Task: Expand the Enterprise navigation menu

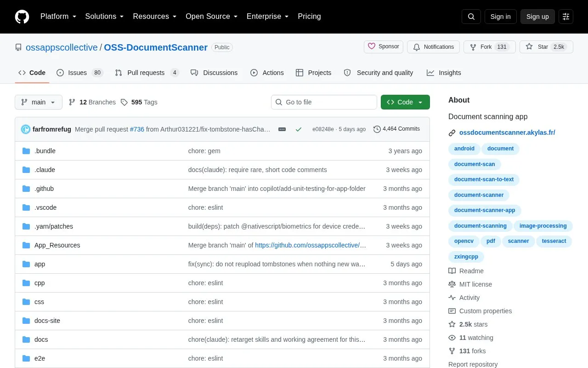Action: [268, 17]
